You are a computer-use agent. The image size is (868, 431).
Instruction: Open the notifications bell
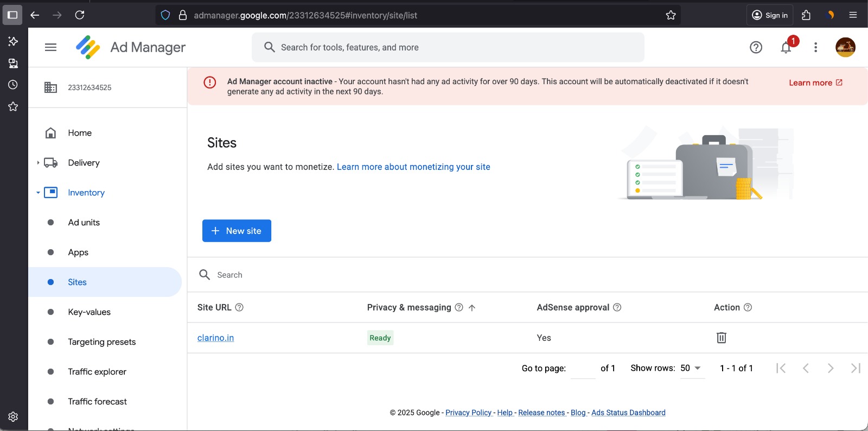tap(786, 48)
